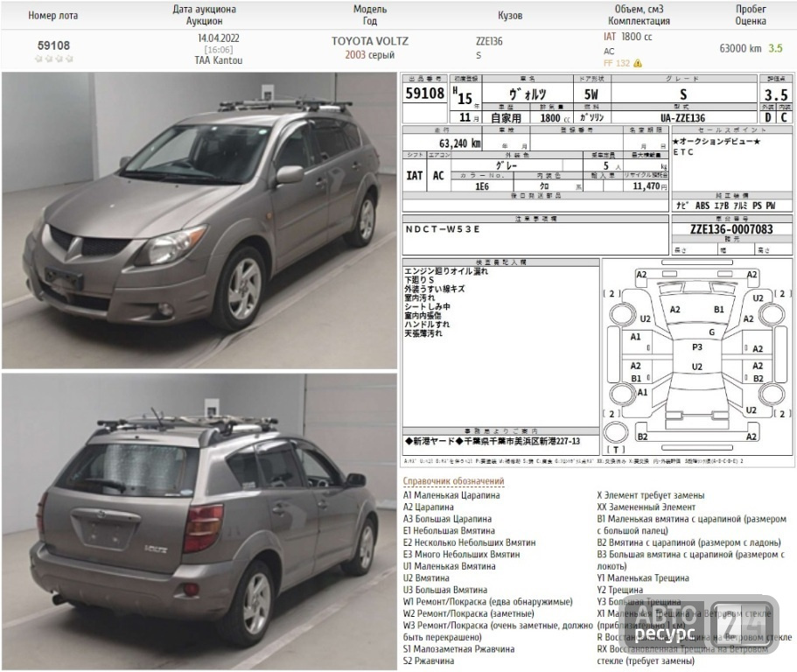Click the U2 Вмятина legend entry
This screenshot has height=672, width=797.
click(x=426, y=578)
